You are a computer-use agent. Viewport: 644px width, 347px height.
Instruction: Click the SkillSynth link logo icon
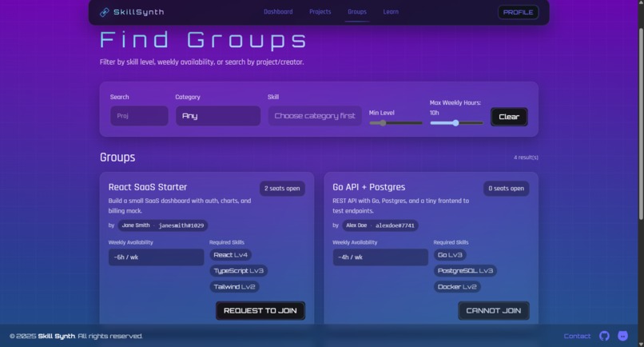(x=105, y=12)
